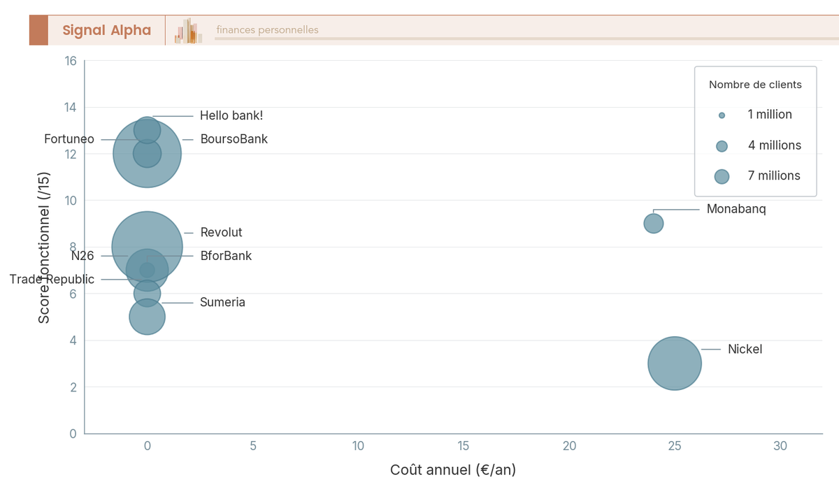Click the 1 million legend bubble icon
The height and width of the screenshot is (504, 839).
(721, 115)
